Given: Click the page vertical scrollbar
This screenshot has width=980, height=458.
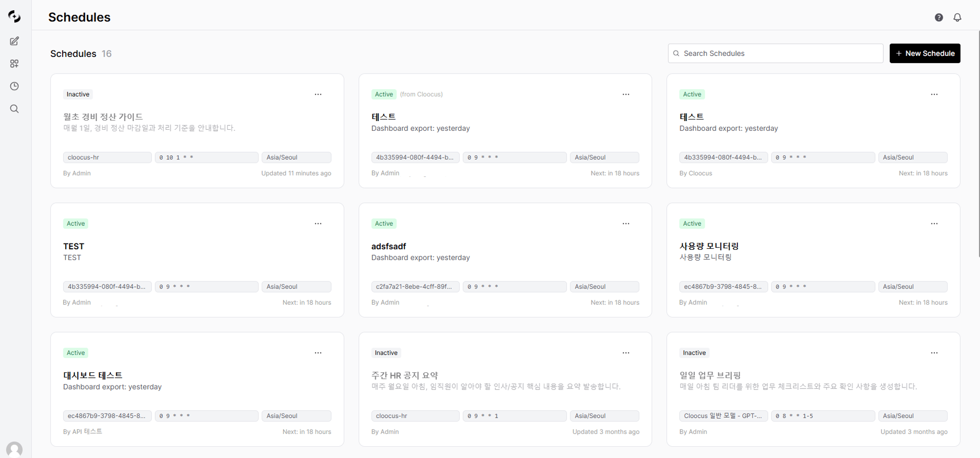Looking at the screenshot, I should tap(978, 145).
